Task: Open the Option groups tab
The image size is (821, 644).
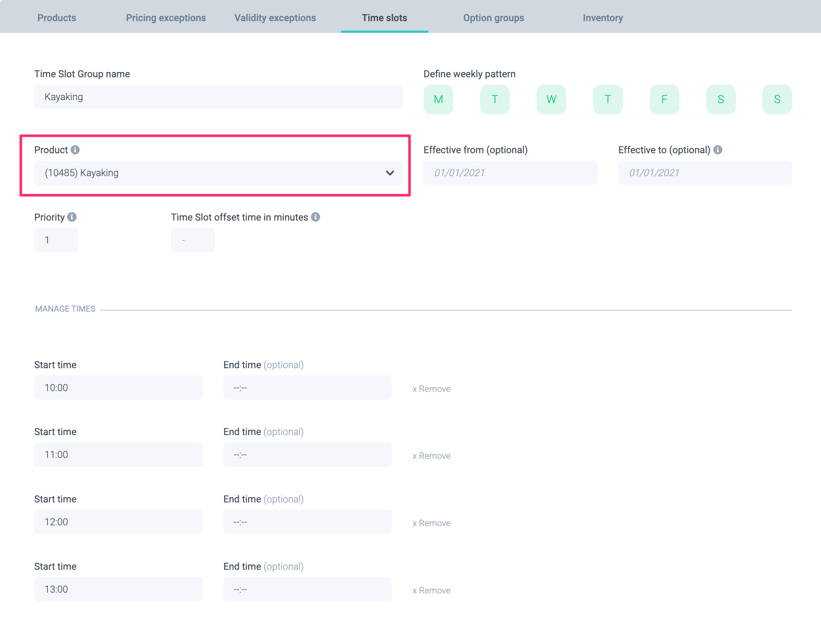Action: pyautogui.click(x=494, y=18)
